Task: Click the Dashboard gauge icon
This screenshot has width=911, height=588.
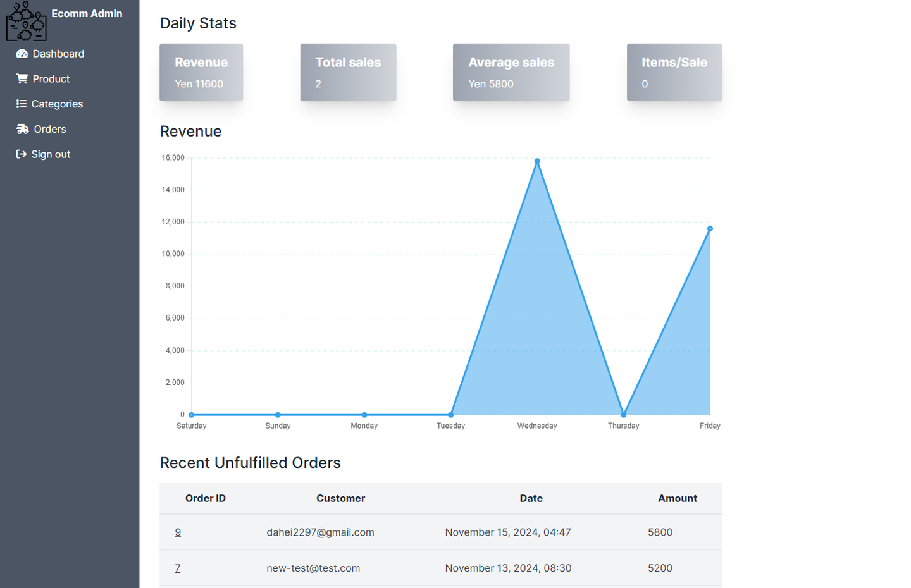Action: (x=22, y=54)
